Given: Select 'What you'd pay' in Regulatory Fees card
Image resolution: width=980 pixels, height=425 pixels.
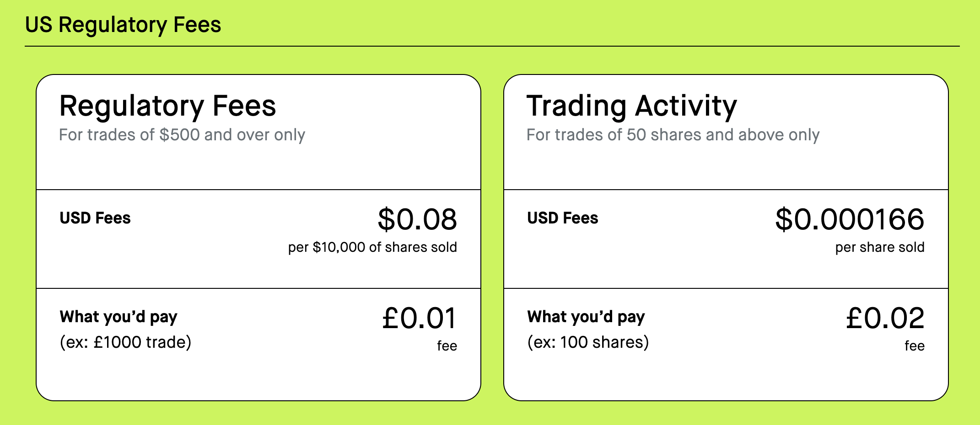Looking at the screenshot, I should [118, 317].
